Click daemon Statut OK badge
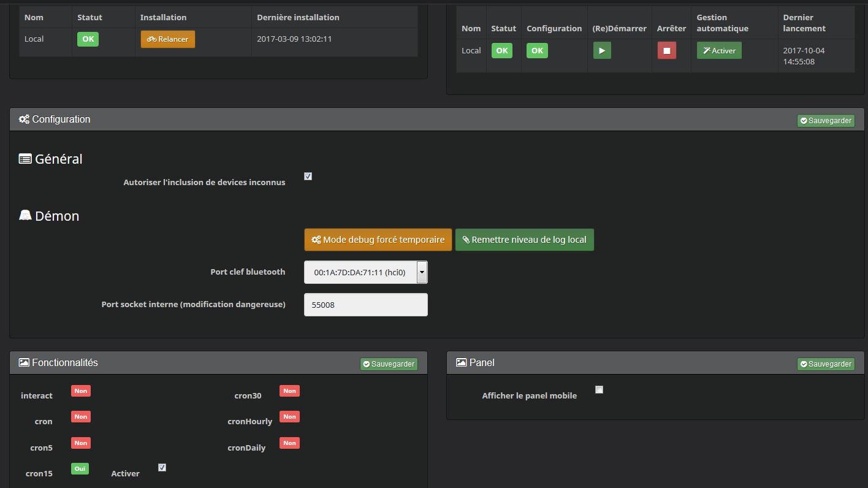The width and height of the screenshot is (868, 488). tap(501, 51)
